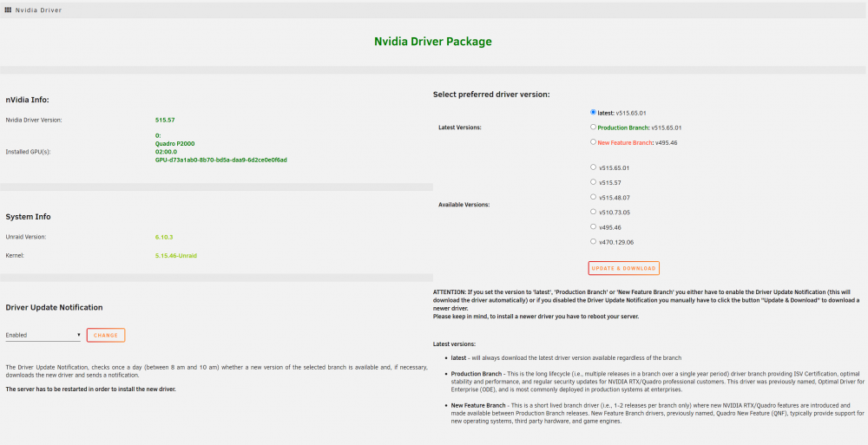Viewport: 868px width, 445px height.
Task: Click the 'Latest Versions:' label
Action: (x=460, y=128)
